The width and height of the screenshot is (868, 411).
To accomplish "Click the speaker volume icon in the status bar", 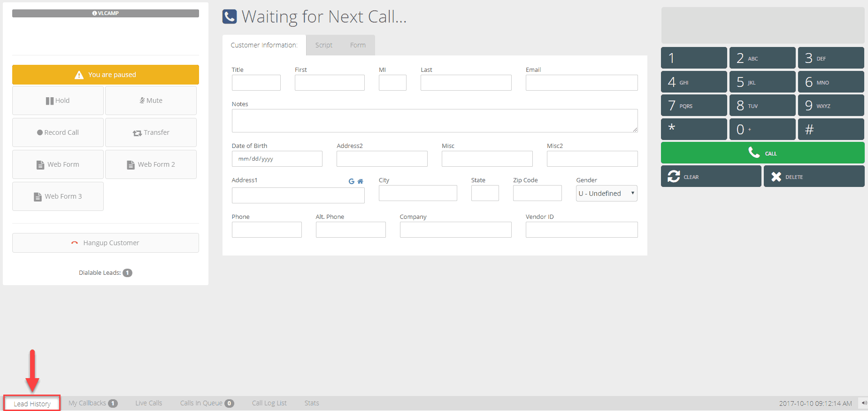I will click(x=864, y=403).
